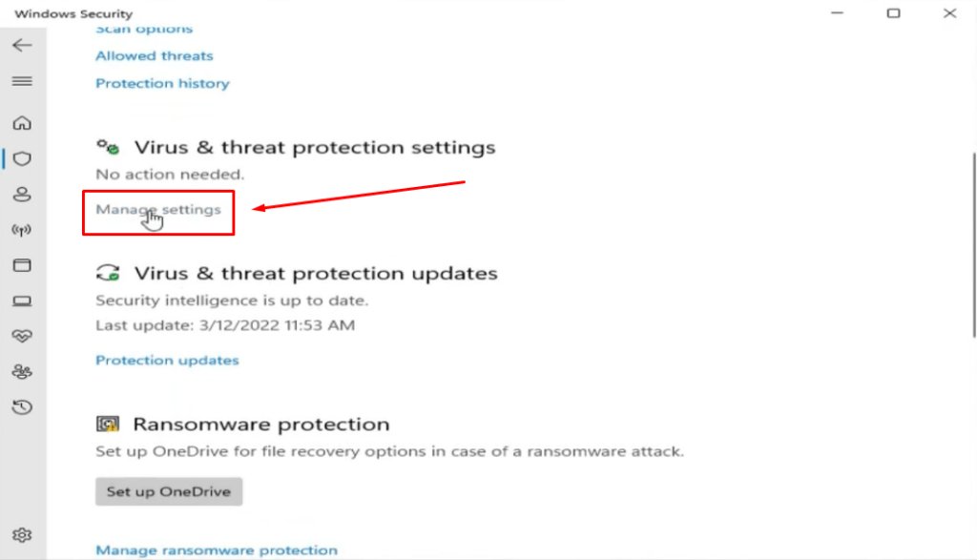Open Device security laptop icon
The height and width of the screenshot is (560, 977).
23,301
